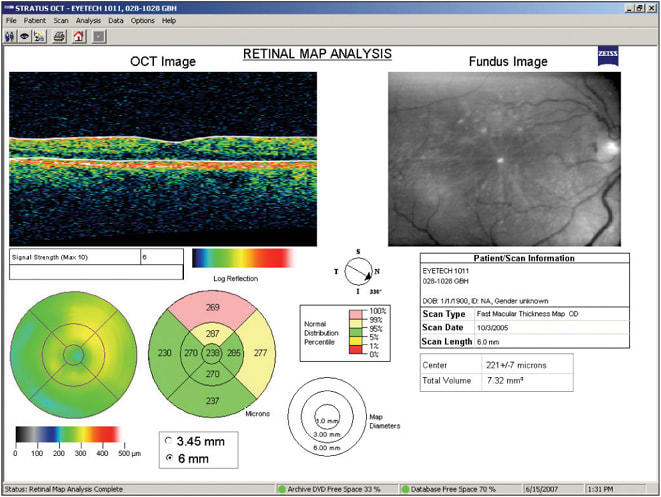Click the central subfield value 238
Screen dimensions: 661x497
point(212,352)
